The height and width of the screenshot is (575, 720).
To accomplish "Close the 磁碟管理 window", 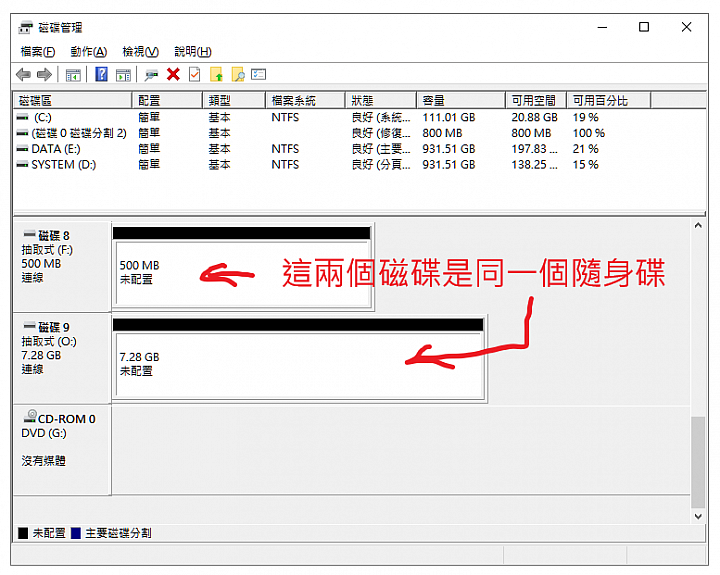I will (686, 28).
